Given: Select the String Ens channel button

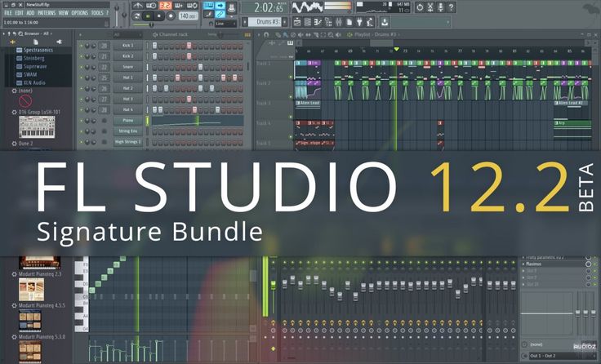Looking at the screenshot, I should (x=127, y=131).
